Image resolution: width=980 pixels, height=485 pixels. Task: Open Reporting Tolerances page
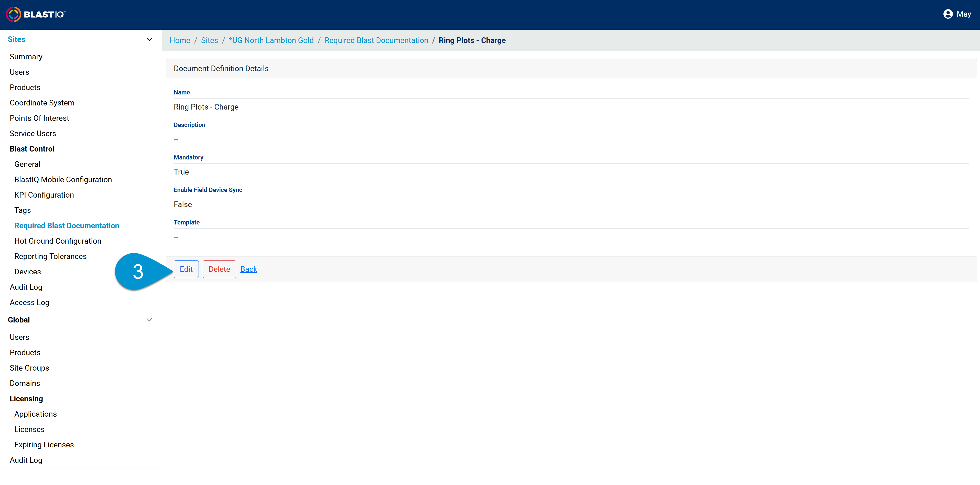coord(51,256)
